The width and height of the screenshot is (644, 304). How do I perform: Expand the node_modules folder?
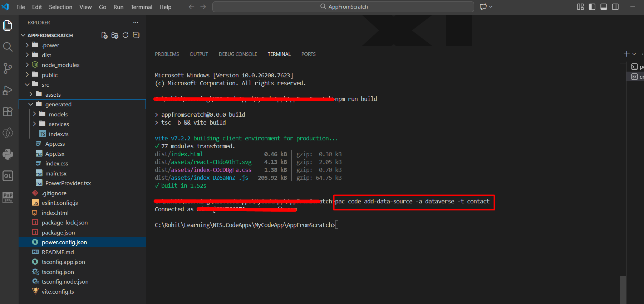click(x=60, y=65)
